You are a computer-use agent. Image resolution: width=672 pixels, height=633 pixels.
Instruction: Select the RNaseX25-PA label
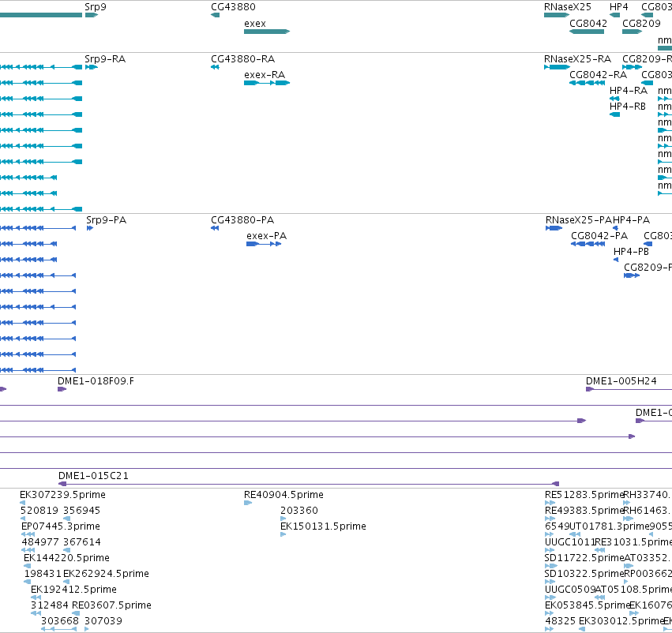tap(579, 219)
